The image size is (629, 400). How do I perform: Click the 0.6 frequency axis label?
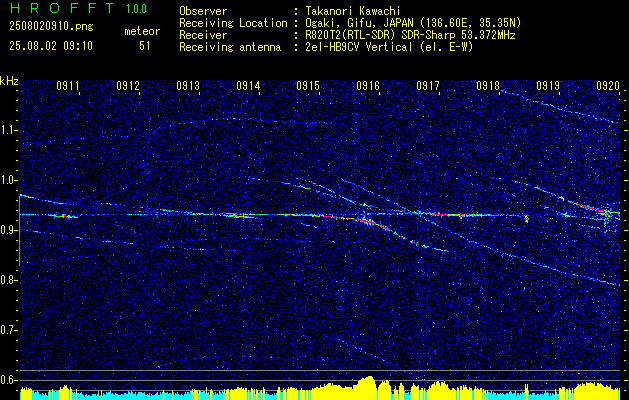click(9, 380)
